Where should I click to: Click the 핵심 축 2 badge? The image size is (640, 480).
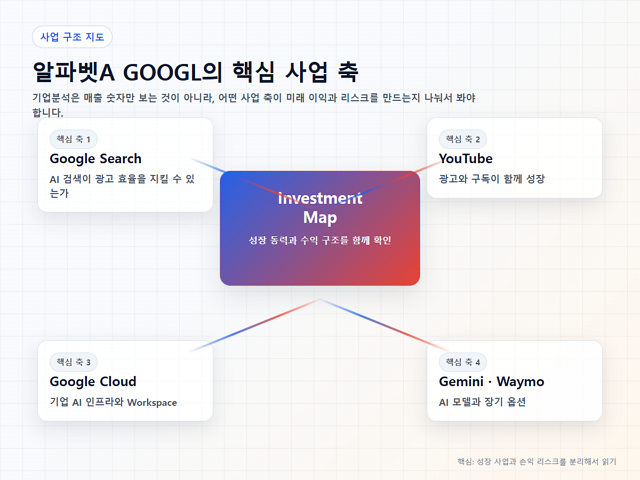pyautogui.click(x=463, y=139)
